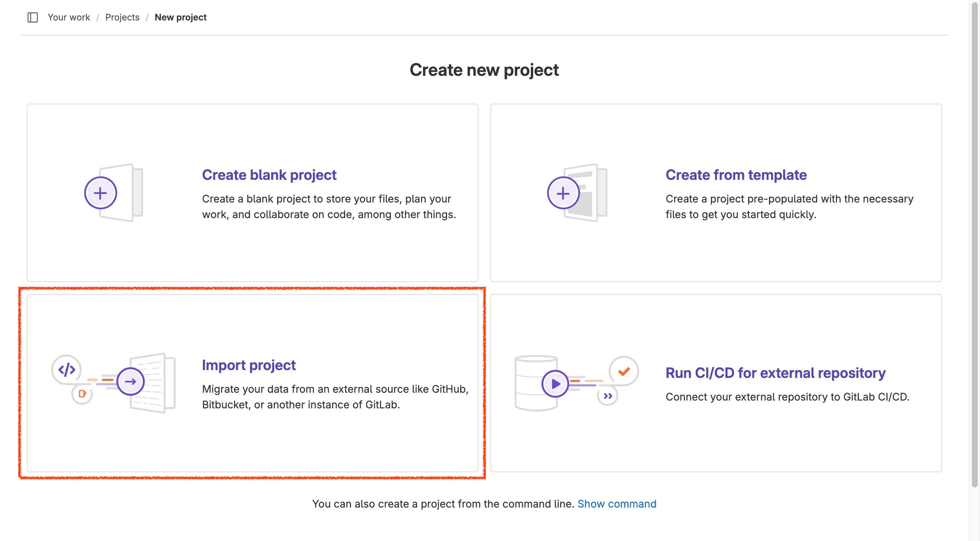The image size is (980, 541).
Task: Click the orange repository badge icon
Action: click(82, 394)
